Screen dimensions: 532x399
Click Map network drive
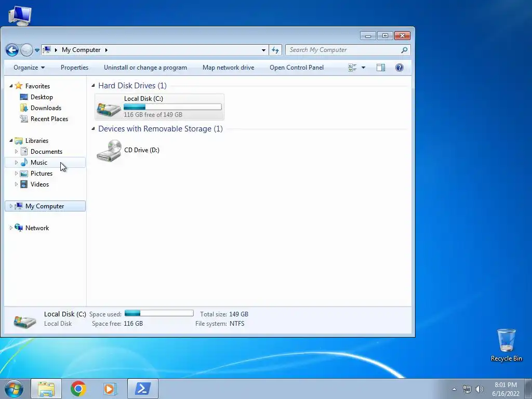tap(228, 68)
